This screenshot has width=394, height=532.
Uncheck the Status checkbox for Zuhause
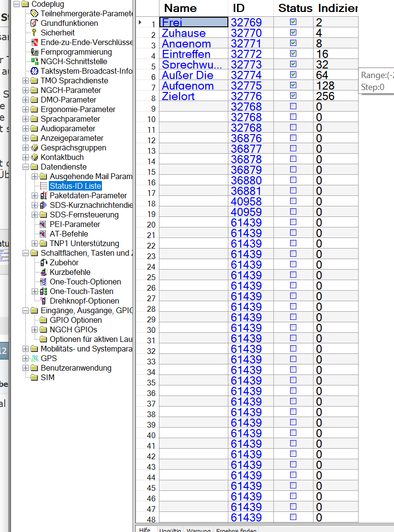click(x=293, y=33)
